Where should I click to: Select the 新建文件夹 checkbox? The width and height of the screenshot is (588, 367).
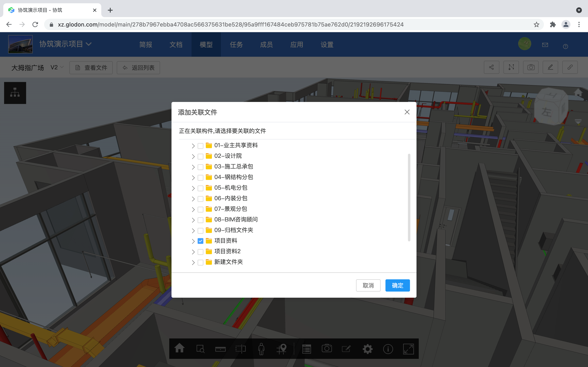click(200, 262)
